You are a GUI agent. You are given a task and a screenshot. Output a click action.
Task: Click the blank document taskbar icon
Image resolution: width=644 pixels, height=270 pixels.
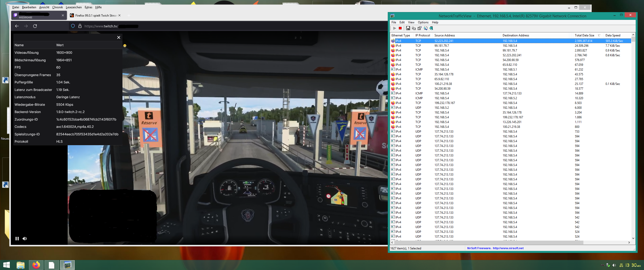52,265
